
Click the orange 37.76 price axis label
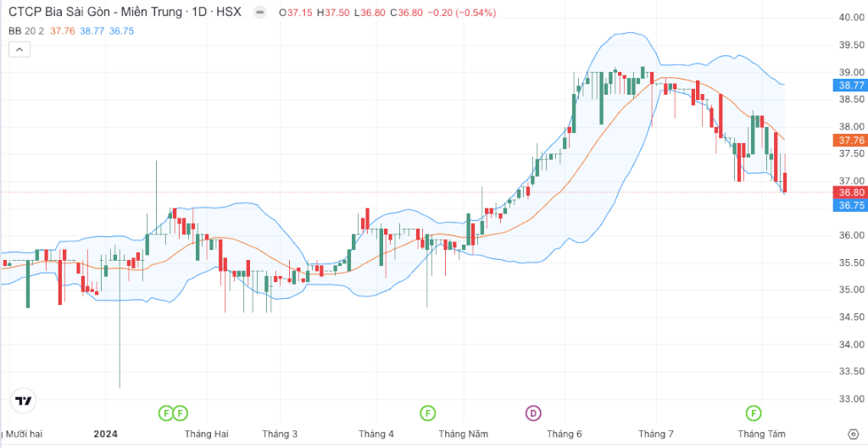tap(849, 141)
